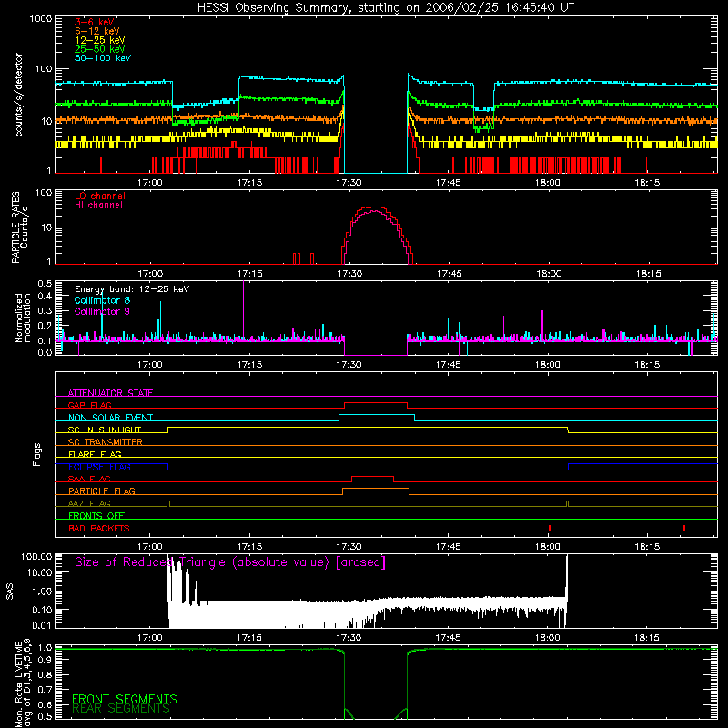Click the counts/s/detector axis label
This screenshot has height=728, width=728.
19,95
